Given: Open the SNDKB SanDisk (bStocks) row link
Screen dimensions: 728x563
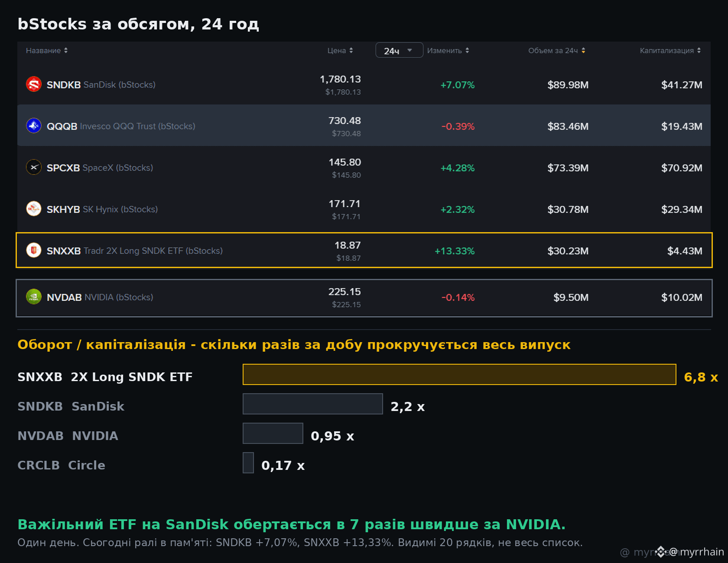Looking at the screenshot, I should pos(101,84).
